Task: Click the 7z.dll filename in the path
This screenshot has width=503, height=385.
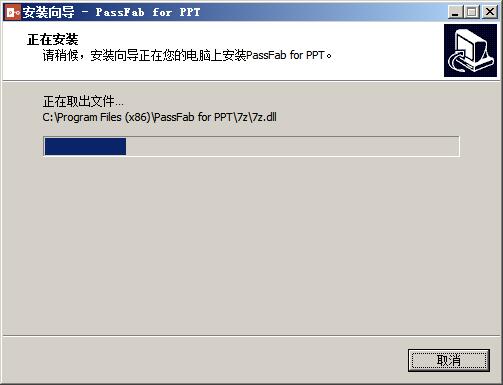Action: pos(264,117)
